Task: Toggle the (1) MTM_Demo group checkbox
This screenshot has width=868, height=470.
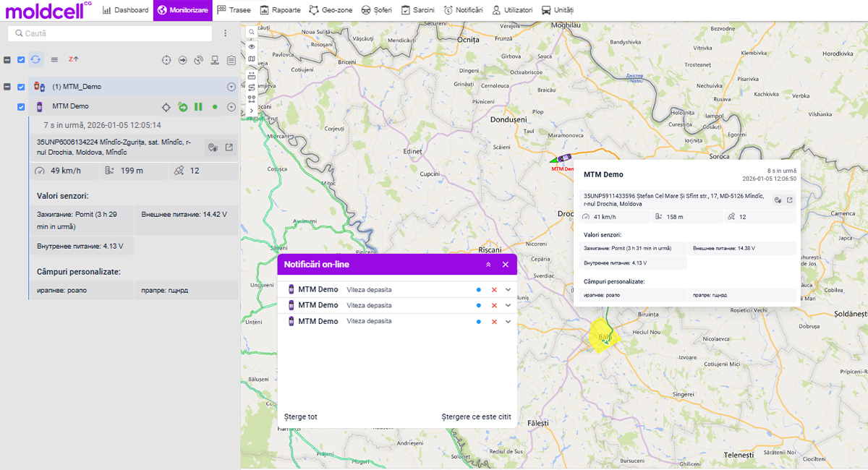Action: 21,87
